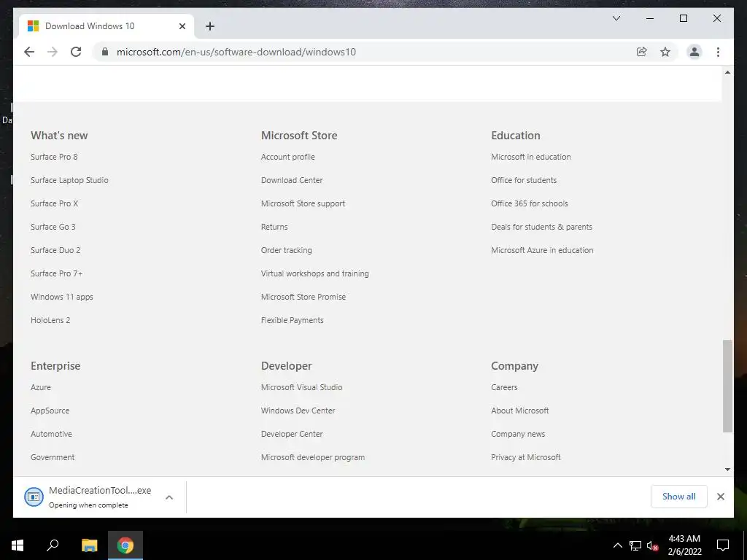Open Order tracking link
The height and width of the screenshot is (560, 747).
pos(286,250)
